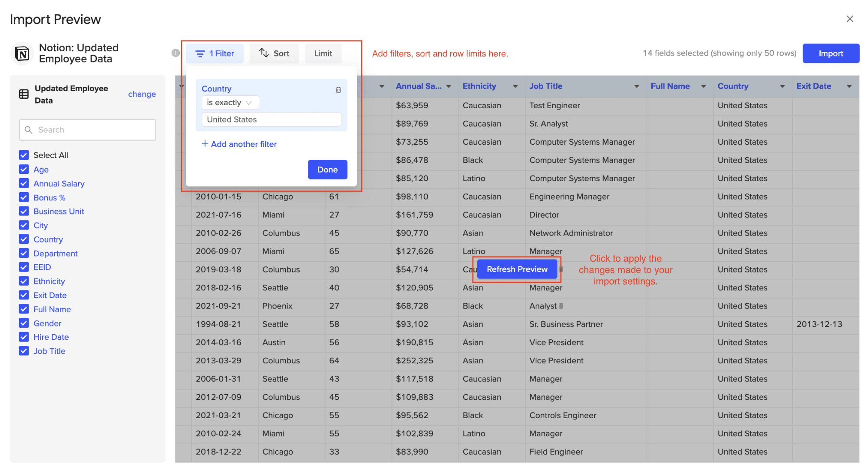Uncheck the Full Name field checkbox
This screenshot has width=868, height=472.
coord(24,309)
